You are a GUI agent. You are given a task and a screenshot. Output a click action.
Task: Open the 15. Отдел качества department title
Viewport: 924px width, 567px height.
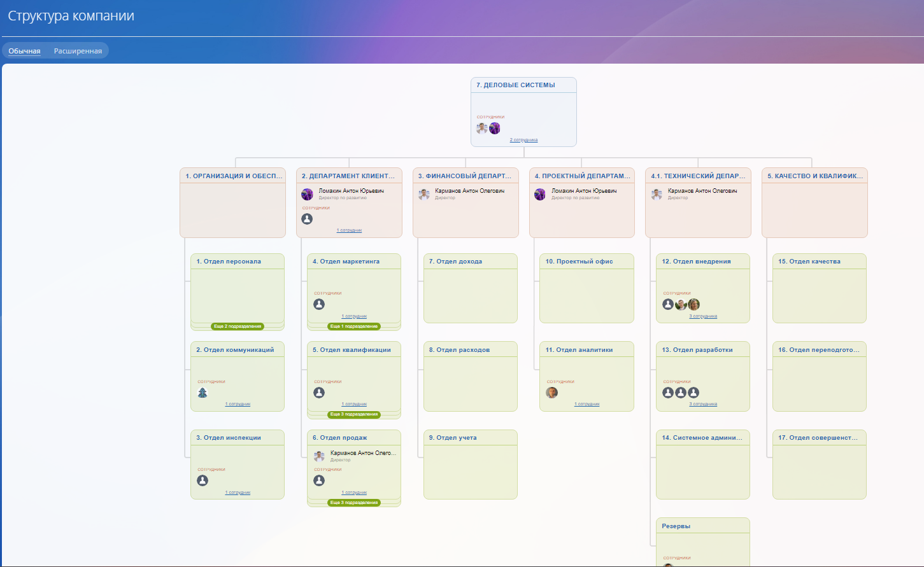809,262
